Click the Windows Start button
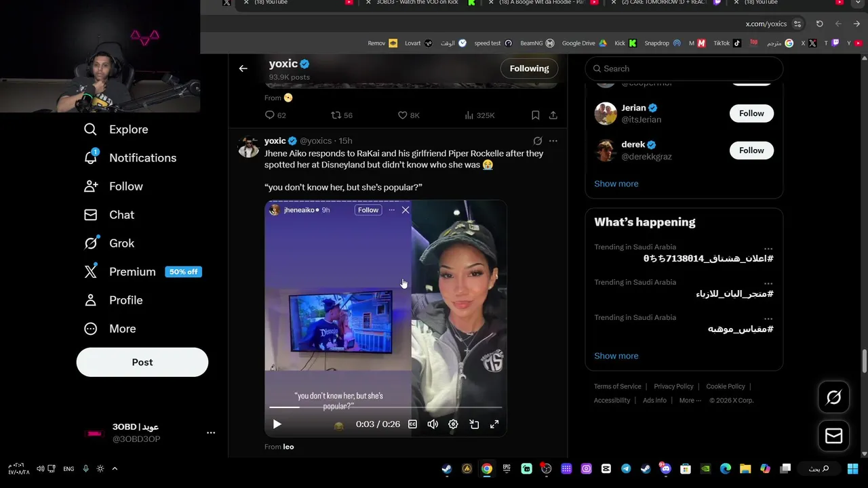Viewport: 868px width, 488px height. 852,468
